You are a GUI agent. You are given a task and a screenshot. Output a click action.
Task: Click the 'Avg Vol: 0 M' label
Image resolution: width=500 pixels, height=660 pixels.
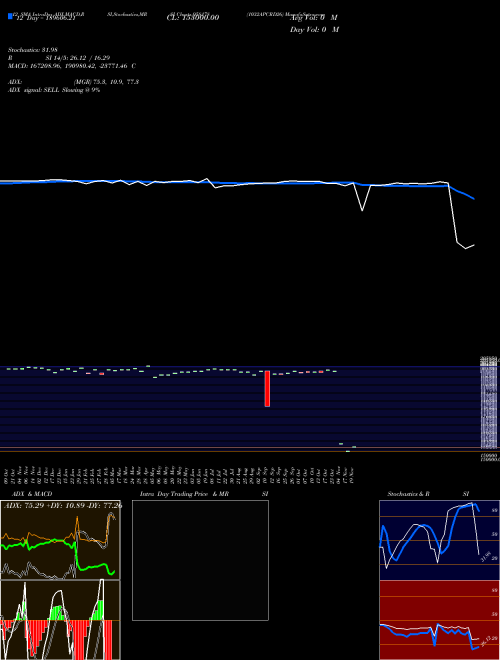coord(314,18)
